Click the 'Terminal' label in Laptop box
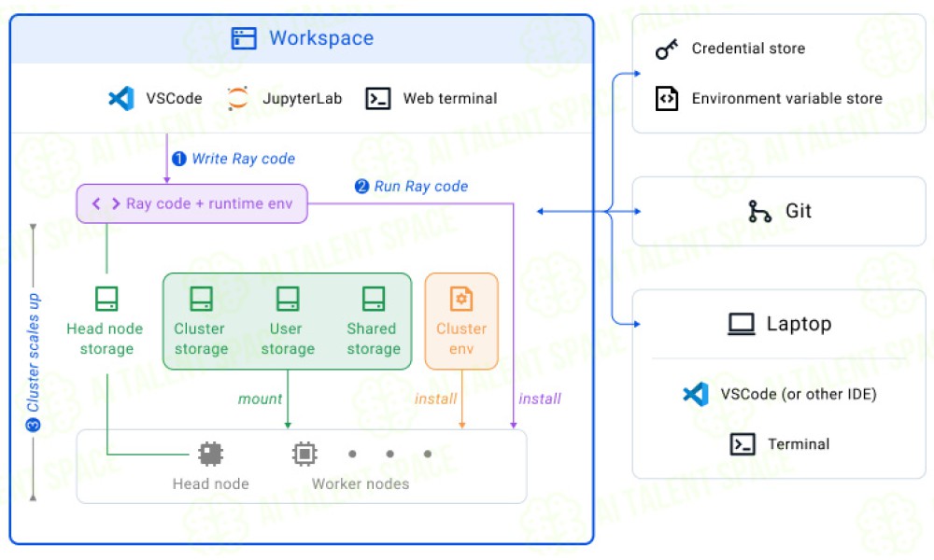Image resolution: width=934 pixels, height=560 pixels. pyautogui.click(x=799, y=444)
